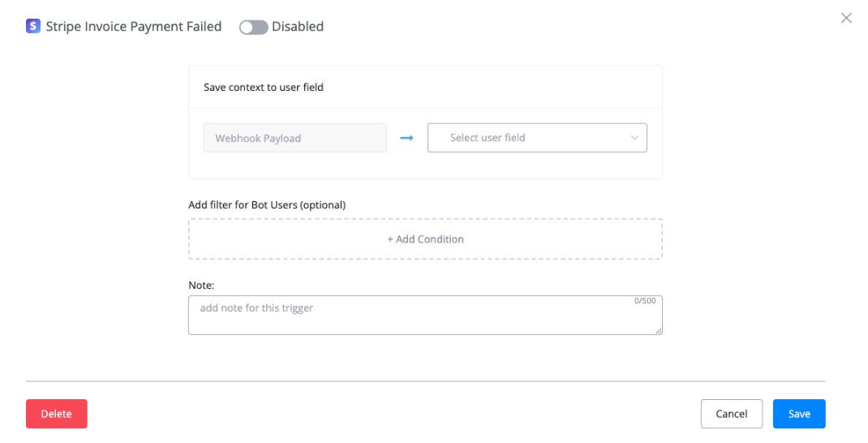Open the Select user field dropdown
868x443 pixels.
536,138
